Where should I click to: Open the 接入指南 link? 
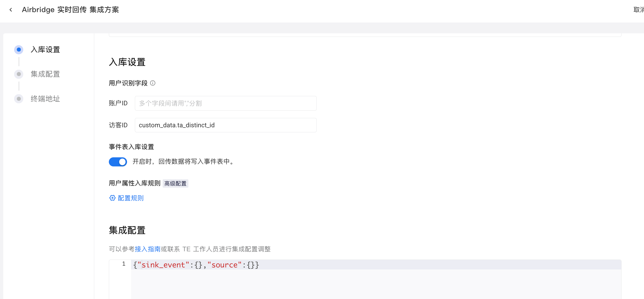tap(147, 249)
